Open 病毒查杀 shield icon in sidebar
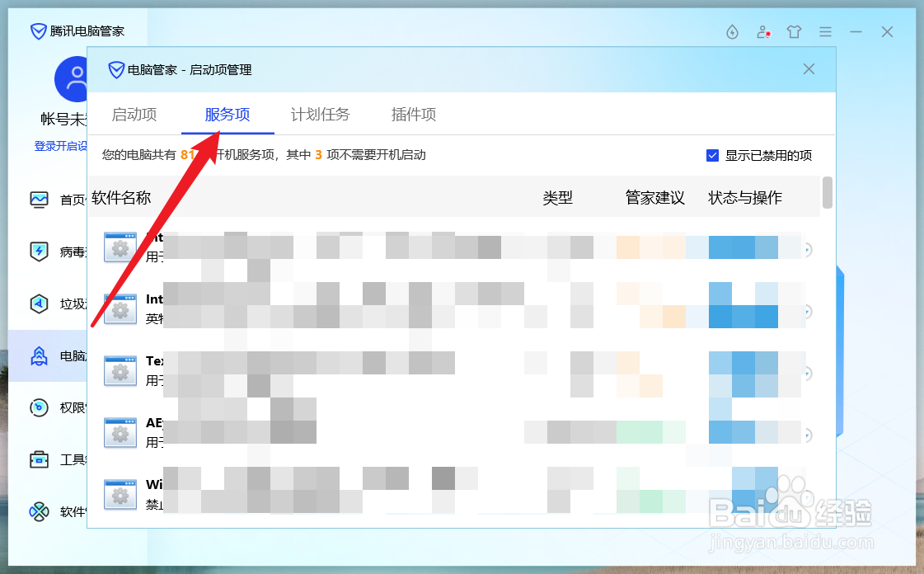Viewport: 924px width, 574px height. tap(39, 252)
